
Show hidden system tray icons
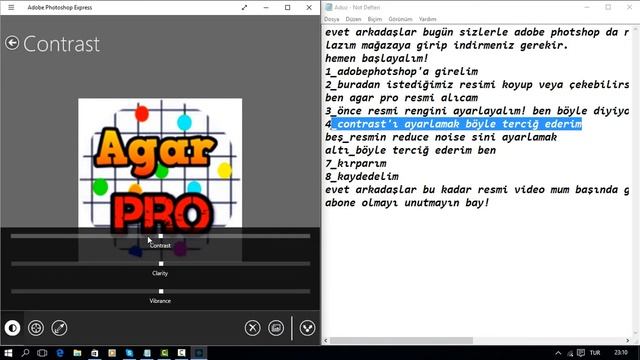[x=558, y=353]
